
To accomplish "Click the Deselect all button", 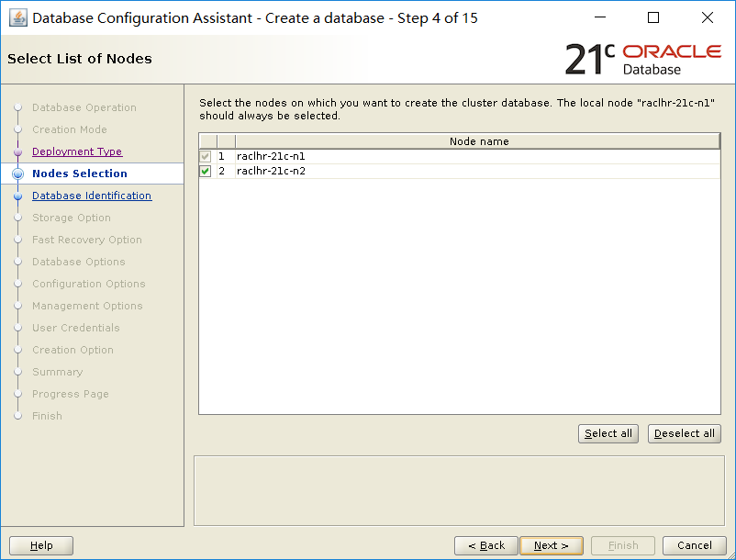I will coord(684,433).
